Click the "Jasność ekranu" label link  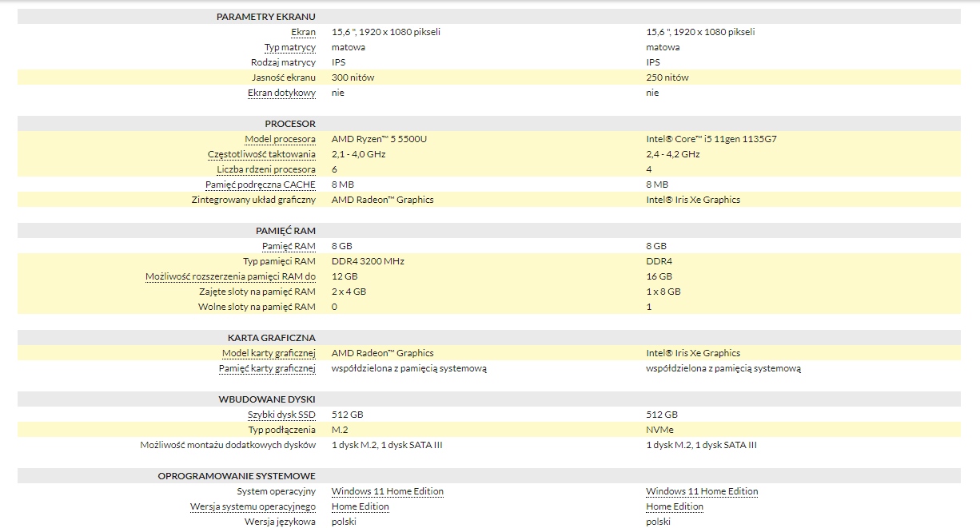[284, 77]
